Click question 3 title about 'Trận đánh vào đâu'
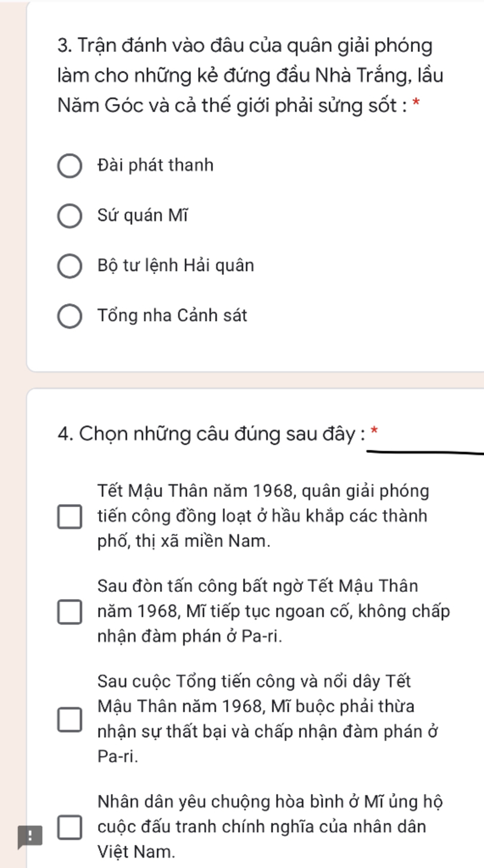Image resolution: width=484 pixels, height=868 pixels. pos(251,76)
